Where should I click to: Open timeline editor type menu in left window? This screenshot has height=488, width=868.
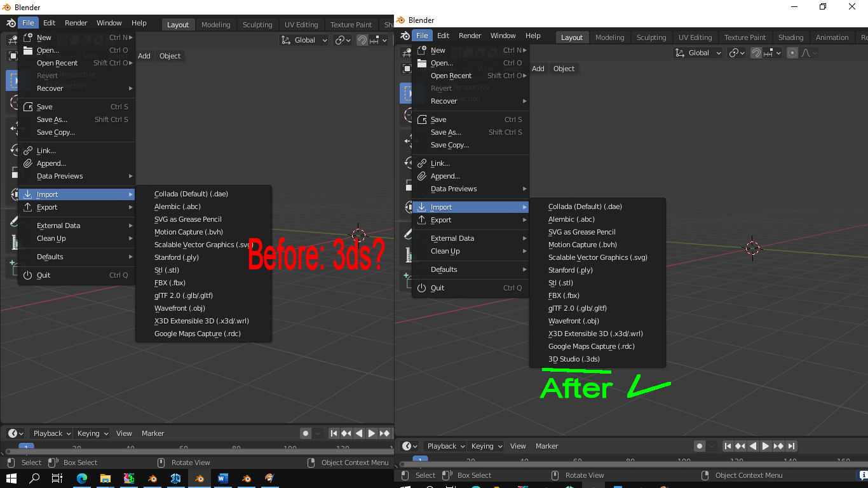15,433
